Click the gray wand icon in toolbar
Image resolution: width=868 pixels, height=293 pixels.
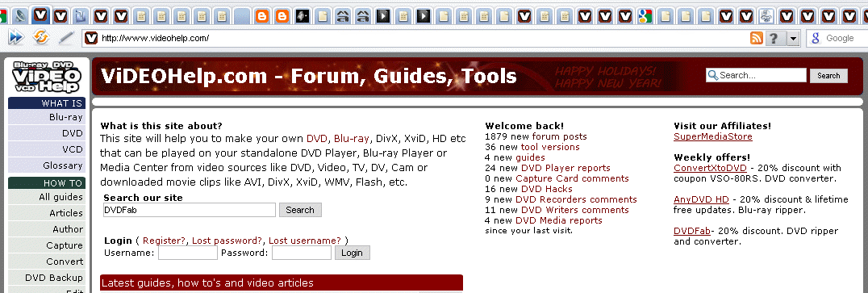[x=66, y=38]
